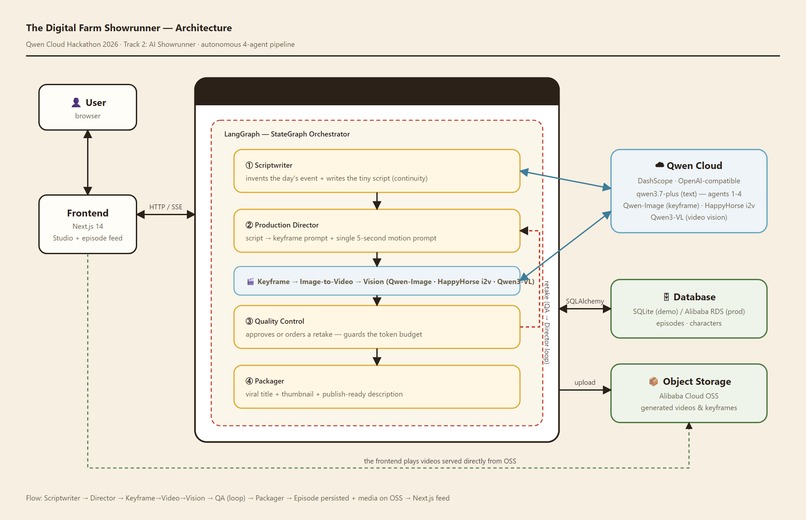Click the cloud icon next to Qwen Cloud
The width and height of the screenshot is (806, 520).
click(x=660, y=165)
